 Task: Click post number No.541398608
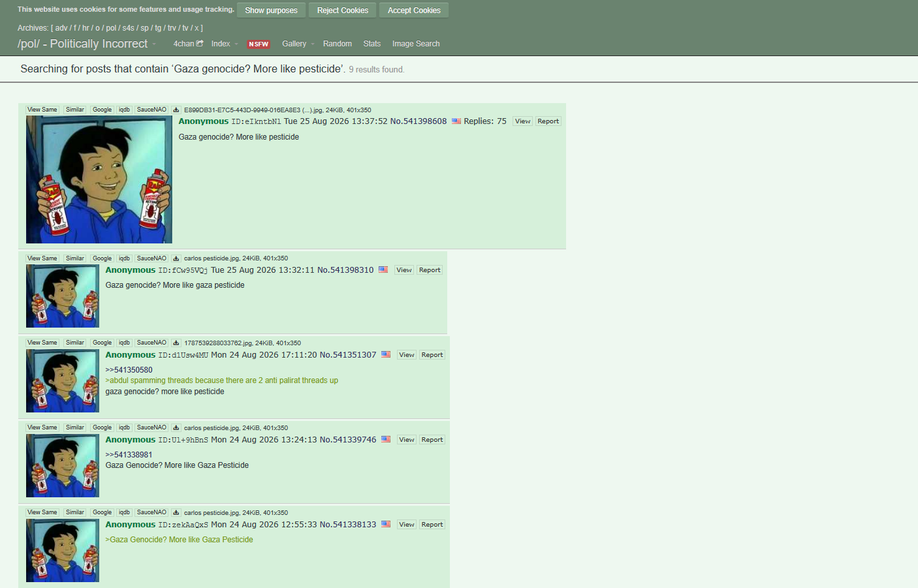pyautogui.click(x=419, y=121)
